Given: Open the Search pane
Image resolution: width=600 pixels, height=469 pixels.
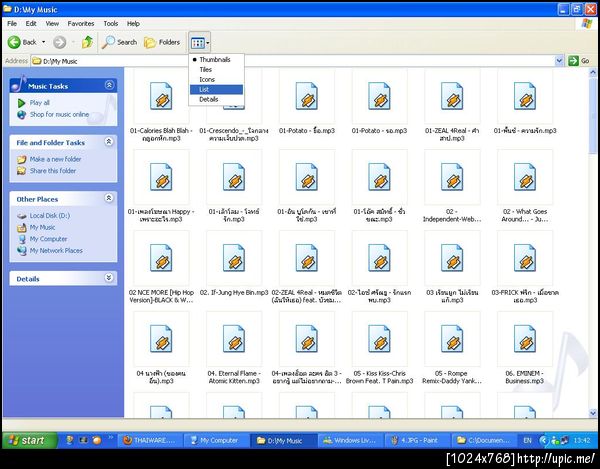Looking at the screenshot, I should pos(119,42).
